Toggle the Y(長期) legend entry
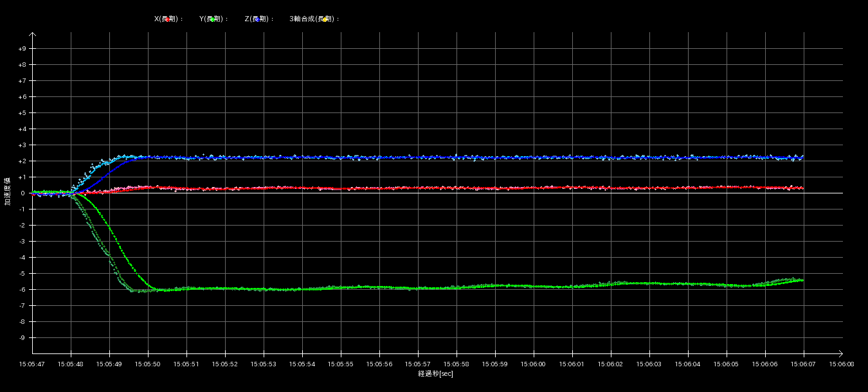The height and width of the screenshot is (392, 868). 213,19
